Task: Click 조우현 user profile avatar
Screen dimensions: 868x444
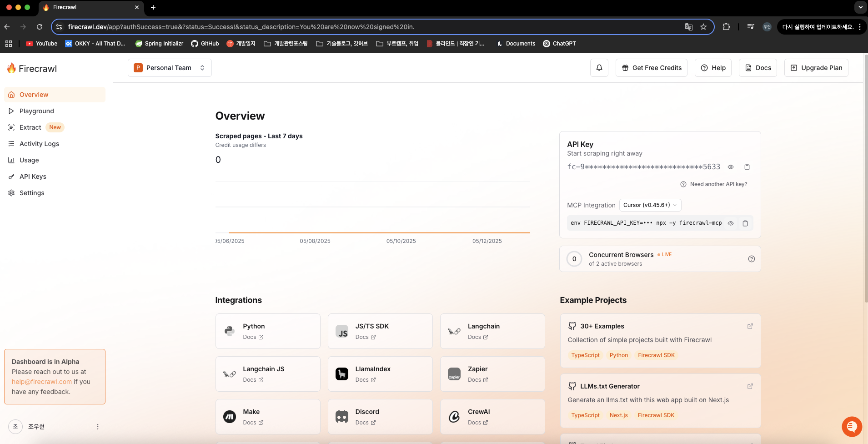Action: coord(15,427)
